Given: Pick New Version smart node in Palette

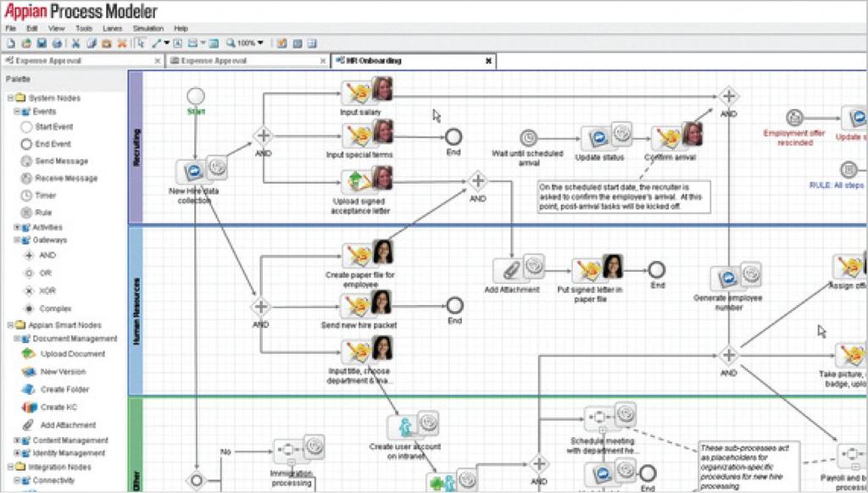Looking at the screenshot, I should pos(53,372).
